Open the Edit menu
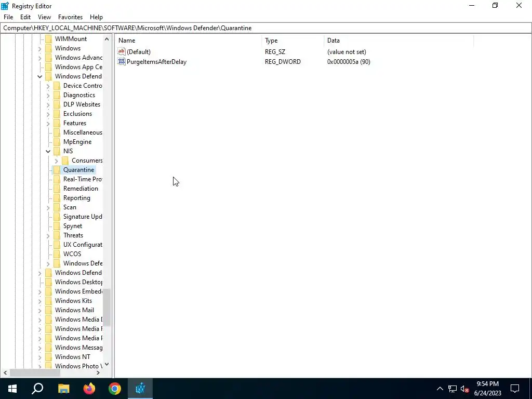Image resolution: width=532 pixels, height=399 pixels. 25,17
